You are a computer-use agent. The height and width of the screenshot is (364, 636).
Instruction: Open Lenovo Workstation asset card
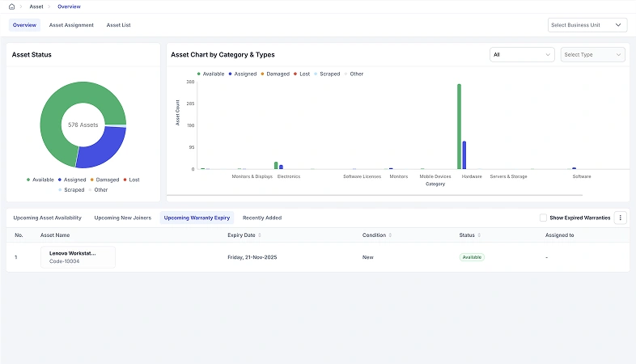click(78, 257)
